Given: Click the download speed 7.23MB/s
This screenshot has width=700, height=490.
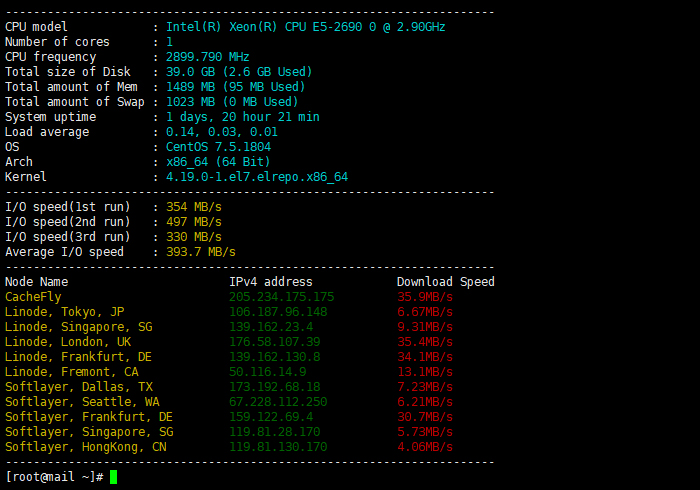Looking at the screenshot, I should tap(425, 387).
